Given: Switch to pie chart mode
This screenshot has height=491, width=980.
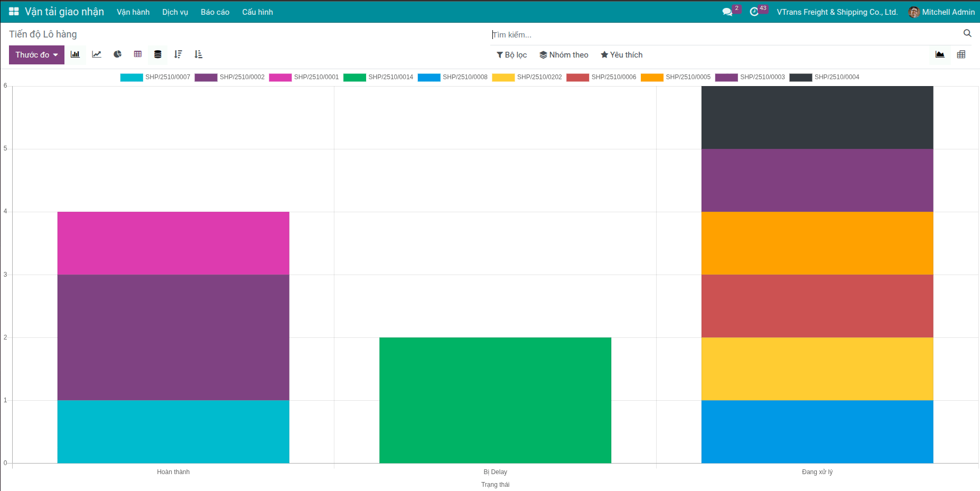Looking at the screenshot, I should pyautogui.click(x=117, y=54).
